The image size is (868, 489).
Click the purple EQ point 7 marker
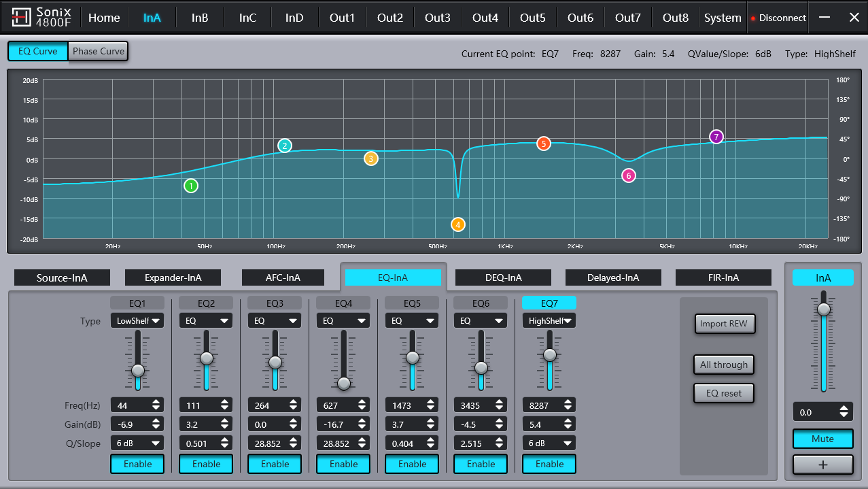point(716,137)
